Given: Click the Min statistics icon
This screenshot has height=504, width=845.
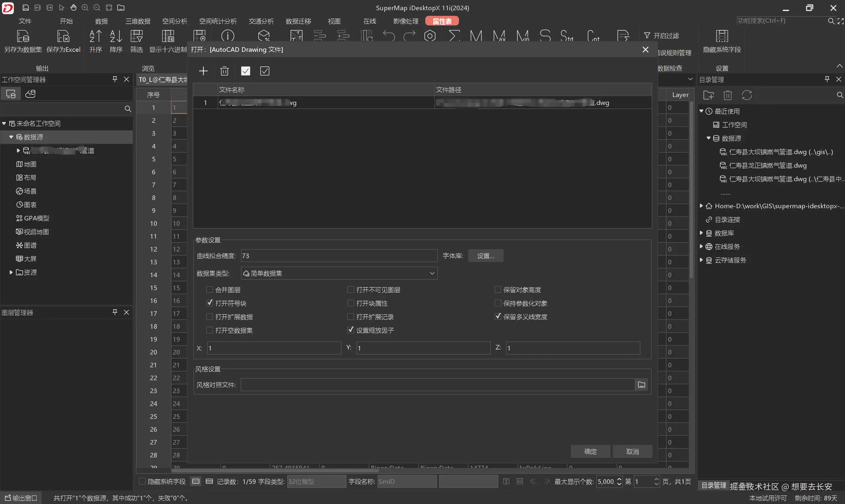Looking at the screenshot, I should (523, 36).
